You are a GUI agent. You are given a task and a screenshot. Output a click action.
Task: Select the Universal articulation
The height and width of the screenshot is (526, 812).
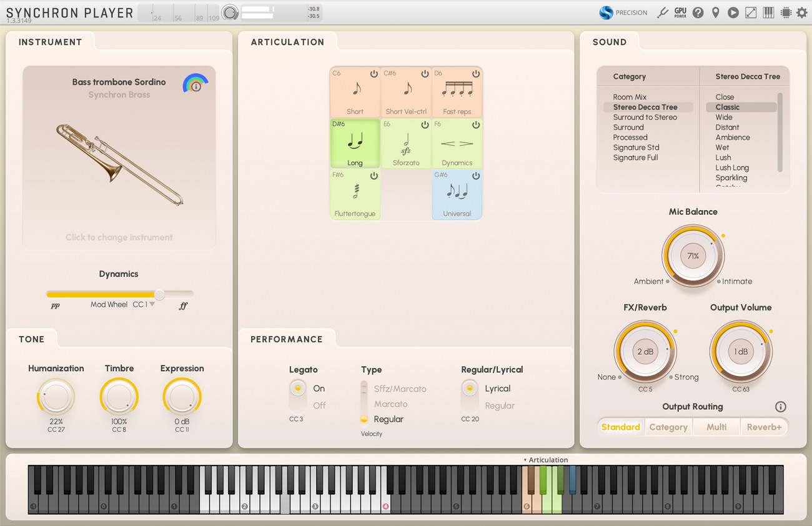tap(457, 194)
